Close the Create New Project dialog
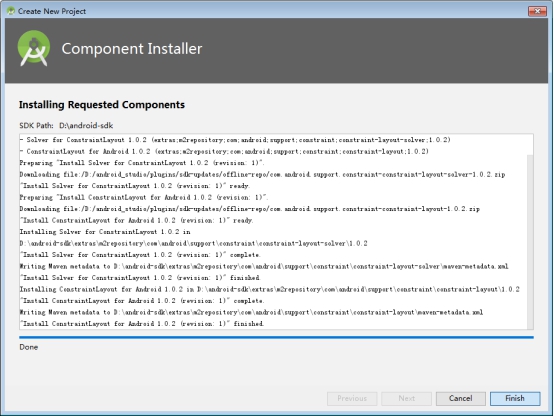 pyautogui.click(x=537, y=11)
